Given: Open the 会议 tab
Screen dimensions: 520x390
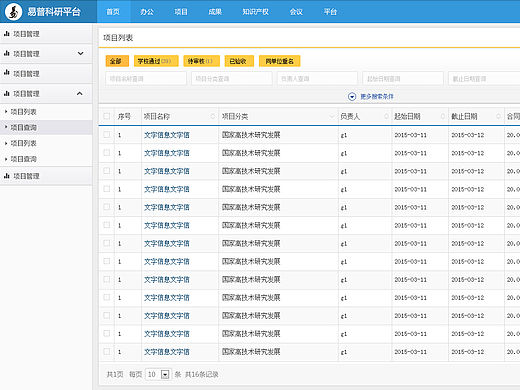Looking at the screenshot, I should 296,12.
